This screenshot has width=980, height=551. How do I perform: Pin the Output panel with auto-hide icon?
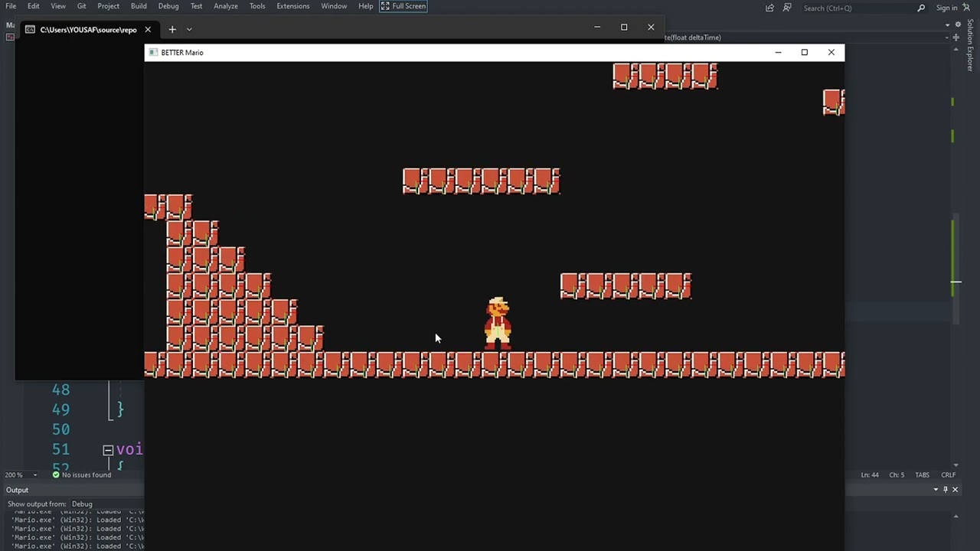coord(946,490)
